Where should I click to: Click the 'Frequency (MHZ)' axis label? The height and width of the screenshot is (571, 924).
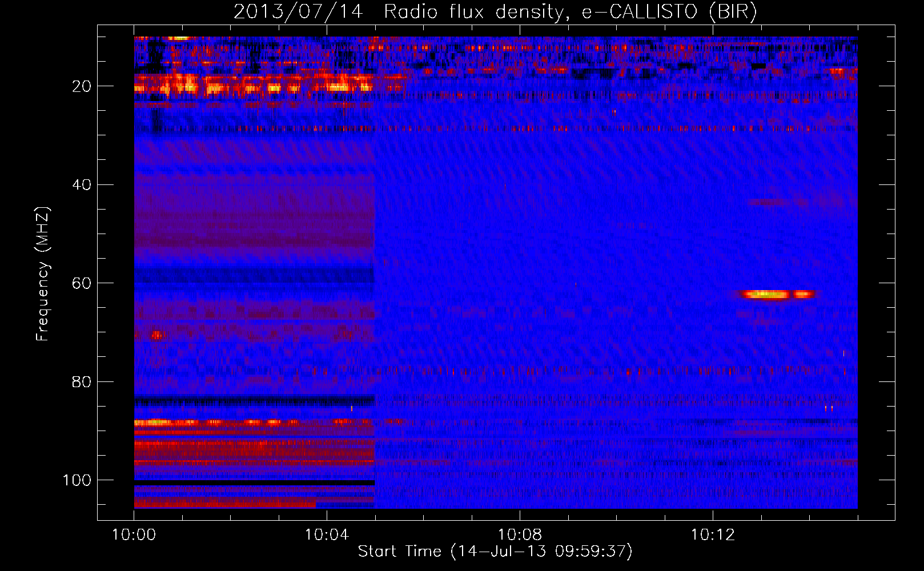pos(43,274)
